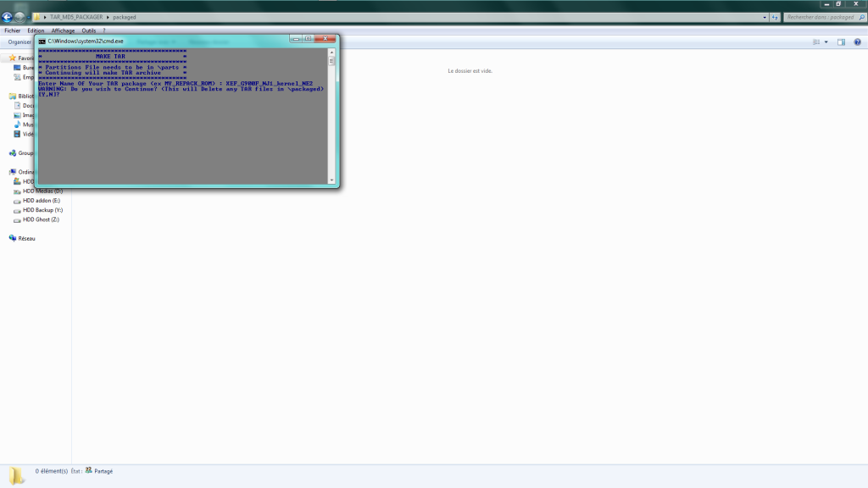Click the Groupe résidentiel homegroup icon
868x488 pixels.
pos(12,152)
